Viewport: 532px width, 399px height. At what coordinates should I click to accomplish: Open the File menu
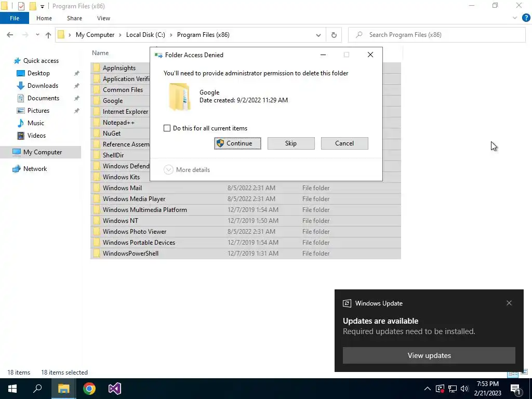(15, 18)
